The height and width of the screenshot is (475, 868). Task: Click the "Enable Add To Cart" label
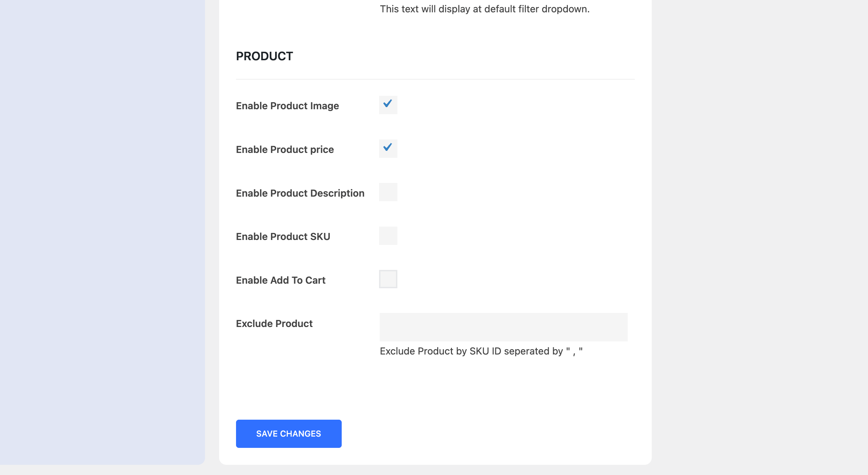click(280, 280)
